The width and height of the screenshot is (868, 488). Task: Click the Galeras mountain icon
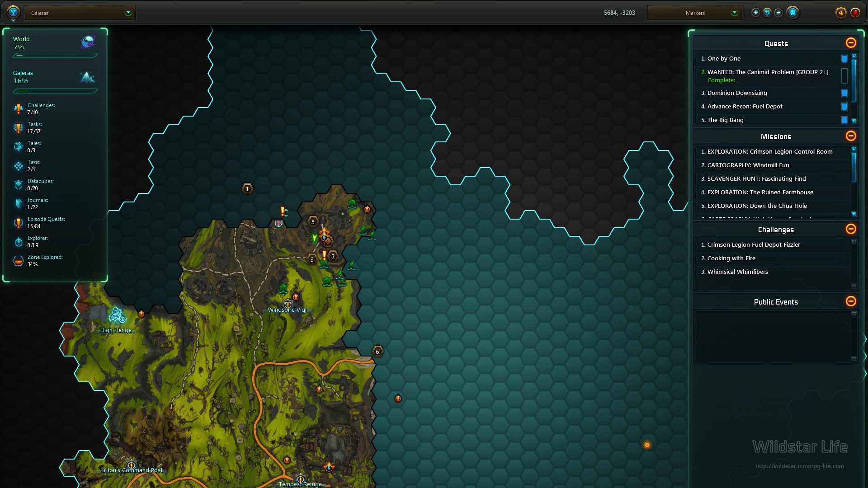tap(88, 77)
